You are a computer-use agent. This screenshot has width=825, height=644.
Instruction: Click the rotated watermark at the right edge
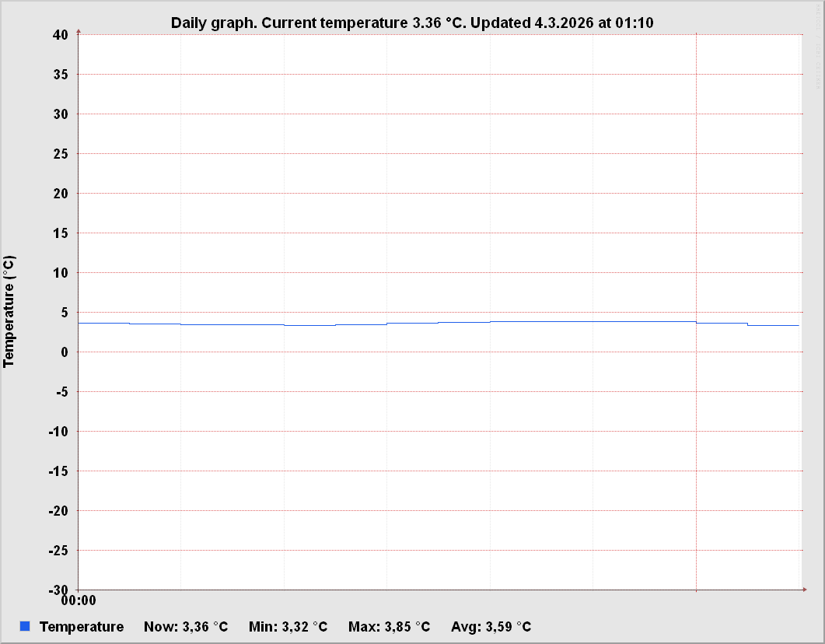coord(818,62)
